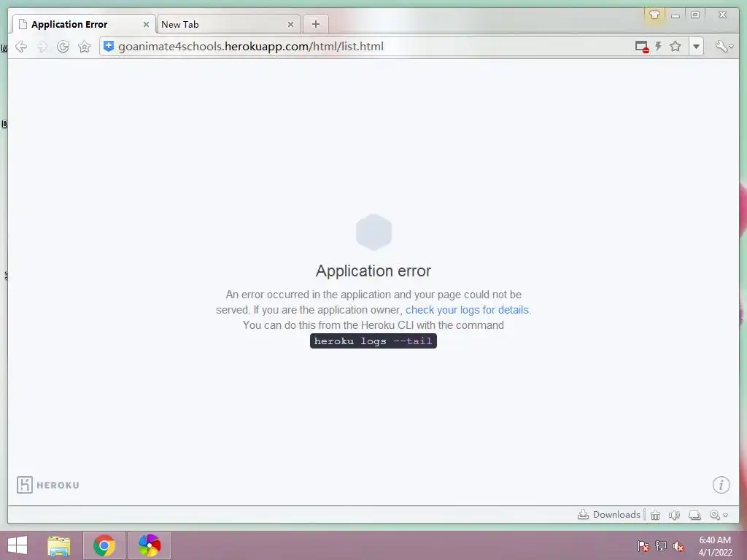
Task: Click the Action Center flag tray icon
Action: tap(643, 546)
